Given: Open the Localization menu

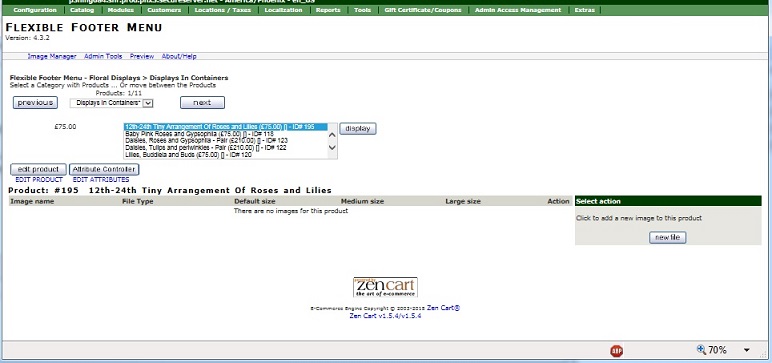Looking at the screenshot, I should [x=283, y=10].
